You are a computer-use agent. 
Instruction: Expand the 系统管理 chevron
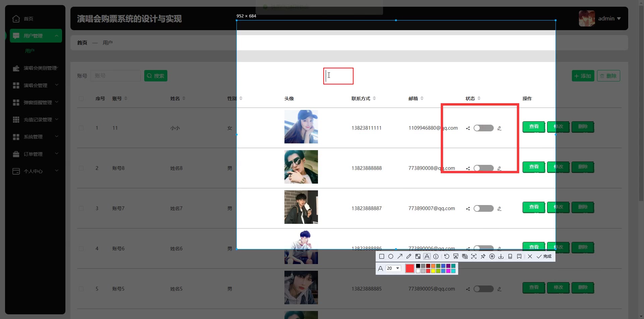[x=57, y=136]
